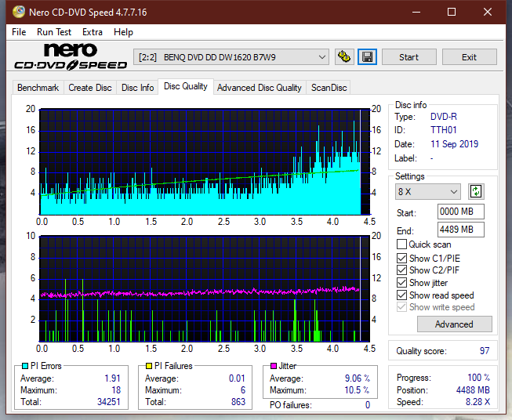This screenshot has width=512, height=420.
Task: Click the disc type value DVD-R
Action: tap(444, 117)
